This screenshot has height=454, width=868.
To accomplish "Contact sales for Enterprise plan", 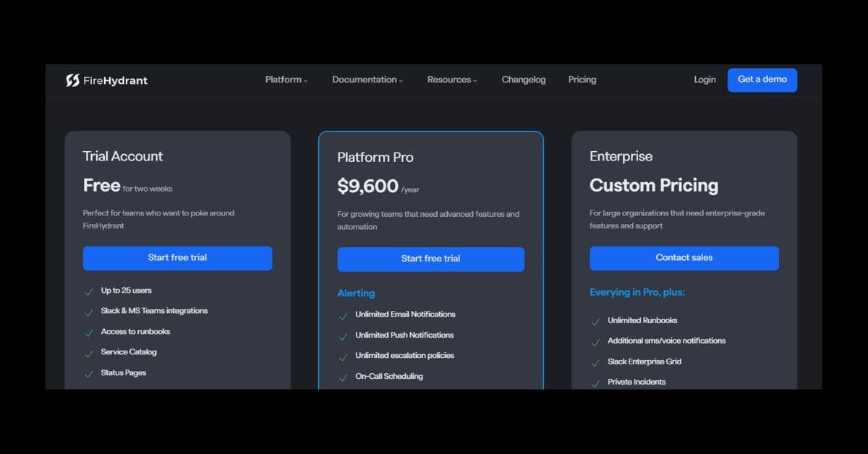I will (684, 258).
